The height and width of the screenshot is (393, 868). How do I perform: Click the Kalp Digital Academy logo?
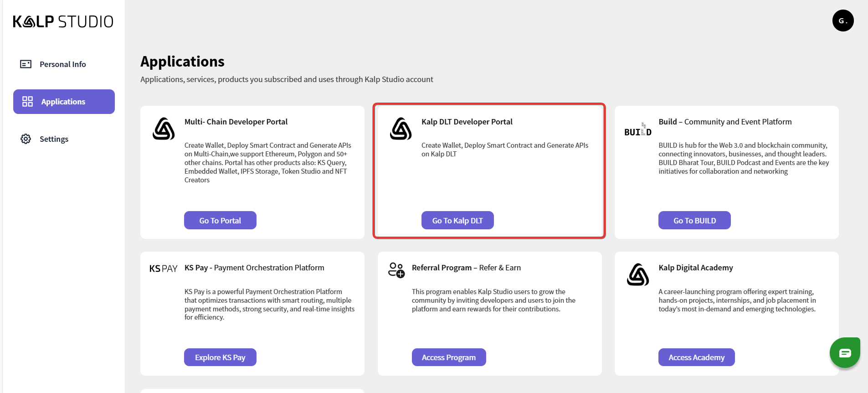pos(637,274)
